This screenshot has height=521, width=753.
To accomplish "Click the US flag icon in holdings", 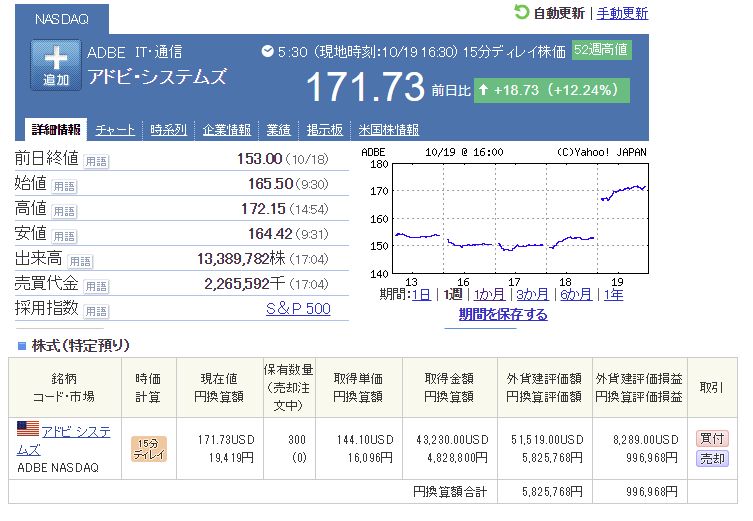I will [x=28, y=430].
